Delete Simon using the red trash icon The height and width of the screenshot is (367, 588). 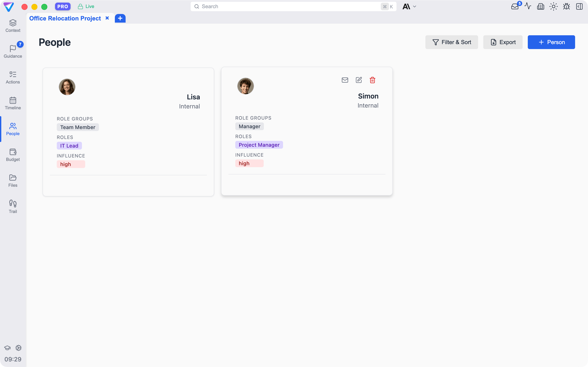click(372, 80)
